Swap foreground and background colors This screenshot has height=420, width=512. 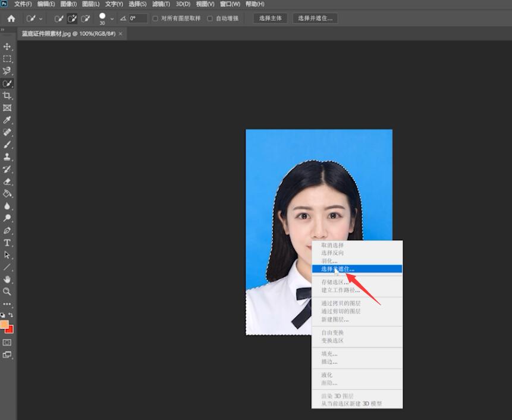[x=11, y=315]
